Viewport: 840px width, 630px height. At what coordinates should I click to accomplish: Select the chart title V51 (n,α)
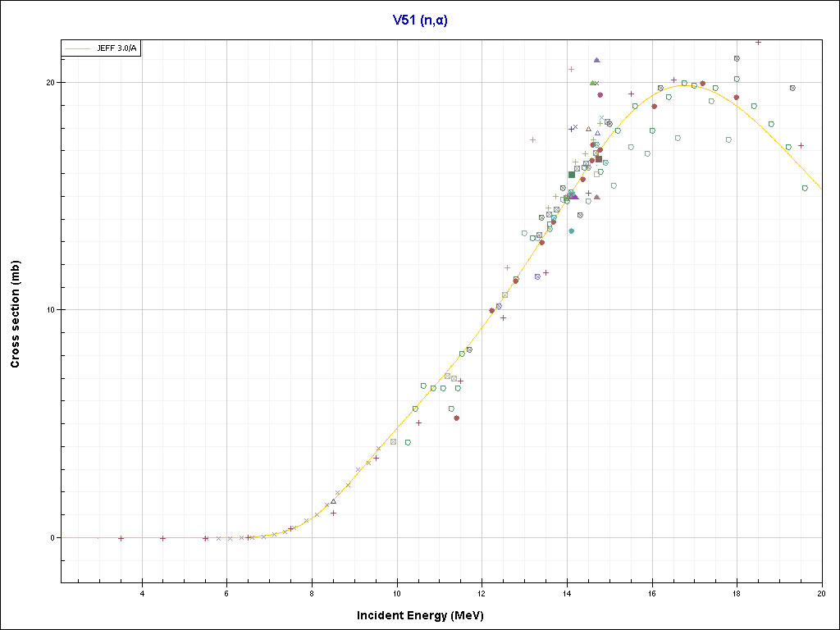[420, 21]
